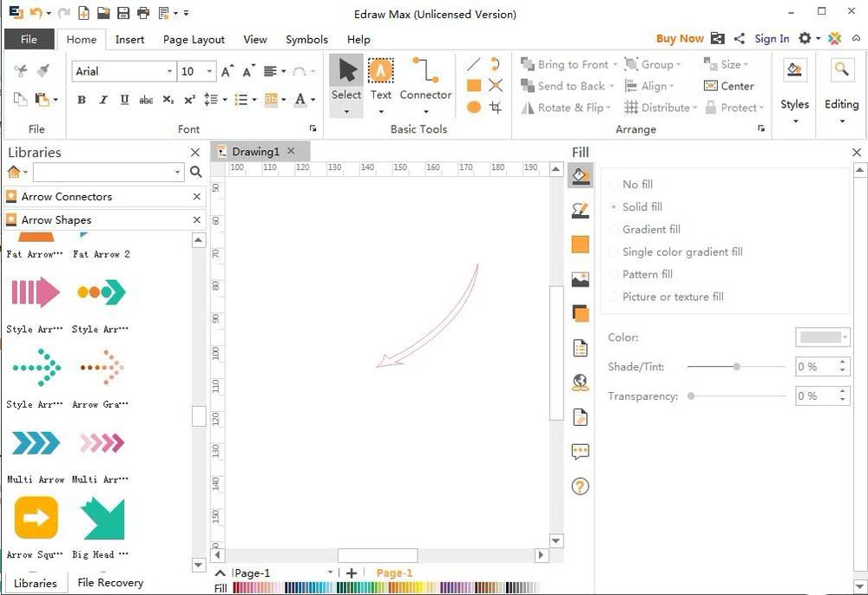Click the Bold formatting icon
868x595 pixels.
pos(82,100)
